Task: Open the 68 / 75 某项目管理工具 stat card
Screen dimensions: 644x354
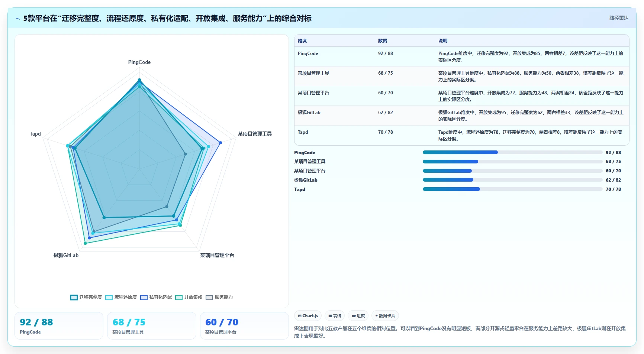Action: click(x=152, y=326)
